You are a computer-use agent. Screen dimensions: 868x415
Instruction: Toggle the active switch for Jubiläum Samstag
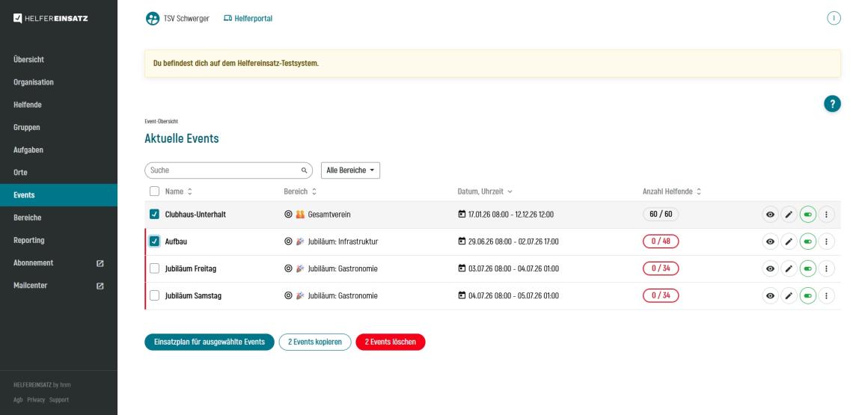[x=807, y=296]
